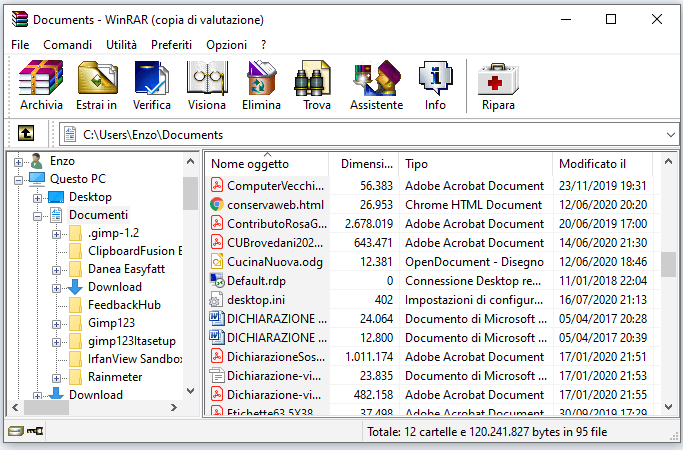Click the Word icon of the 24.064-byte DICHIARAZIONE file

click(216, 318)
